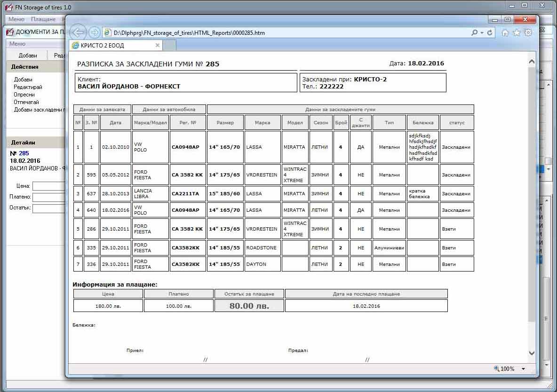Open the address bar search dropdown arrow

(x=482, y=32)
